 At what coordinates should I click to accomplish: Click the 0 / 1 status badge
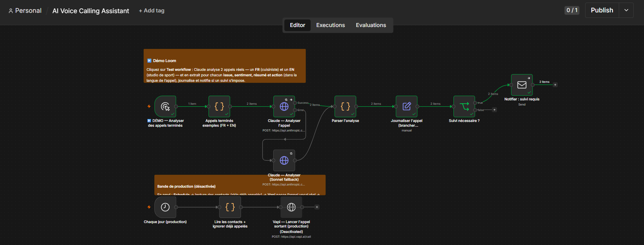[572, 10]
